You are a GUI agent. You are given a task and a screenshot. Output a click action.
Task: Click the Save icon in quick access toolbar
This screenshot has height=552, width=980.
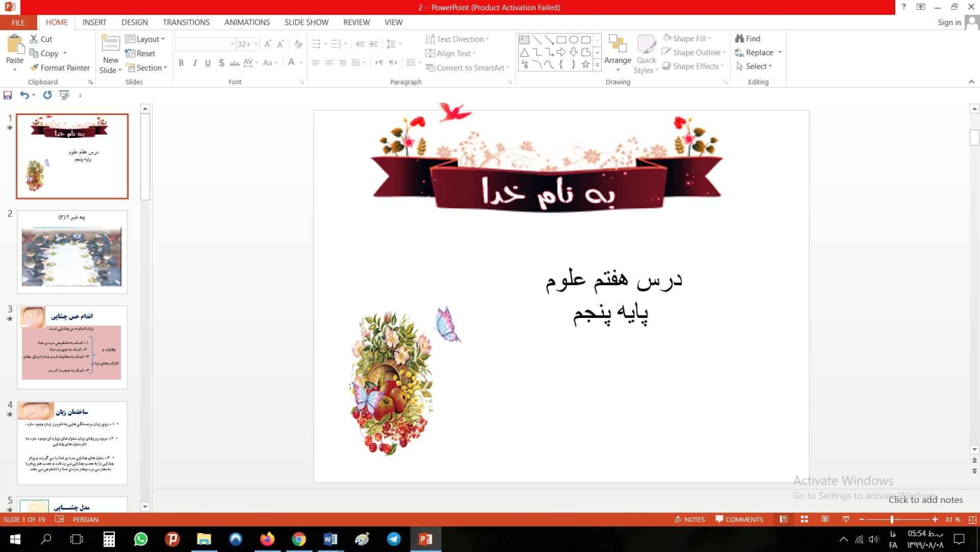click(x=8, y=95)
